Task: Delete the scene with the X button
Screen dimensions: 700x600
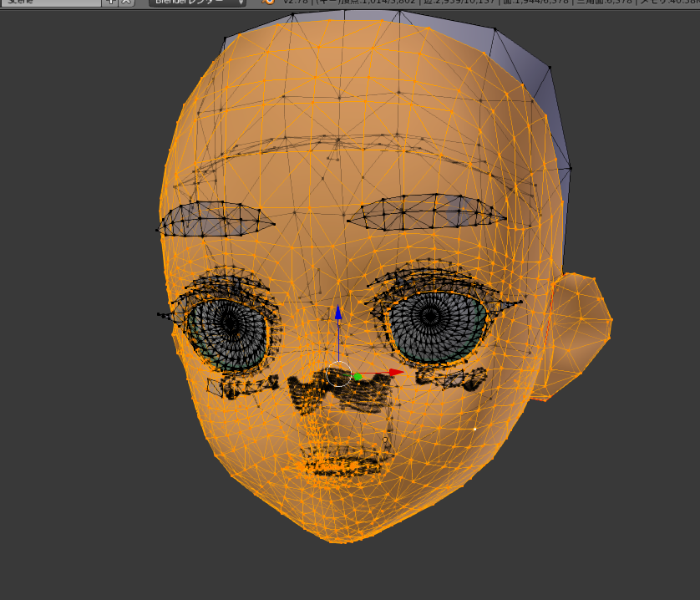Action: click(126, 3)
